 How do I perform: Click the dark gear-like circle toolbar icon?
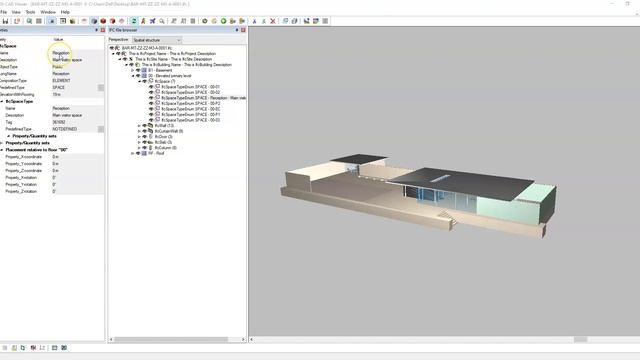(x=205, y=21)
